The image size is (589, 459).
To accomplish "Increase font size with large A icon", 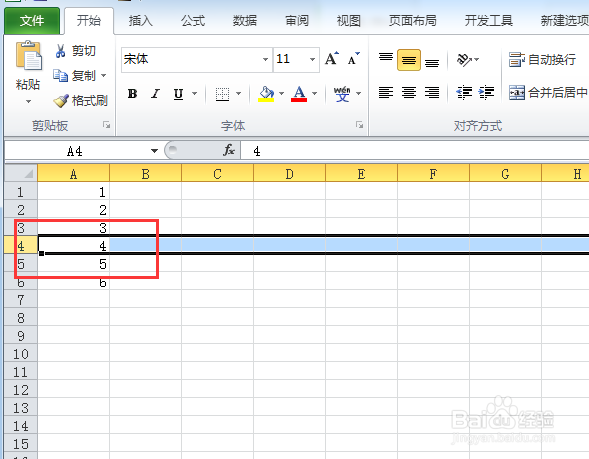I will [x=331, y=59].
